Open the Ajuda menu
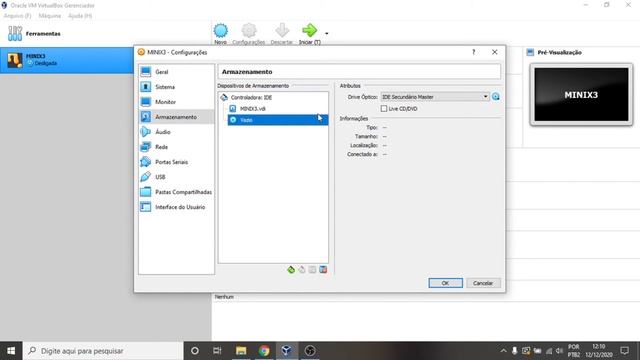The width and height of the screenshot is (640, 360). pyautogui.click(x=80, y=16)
